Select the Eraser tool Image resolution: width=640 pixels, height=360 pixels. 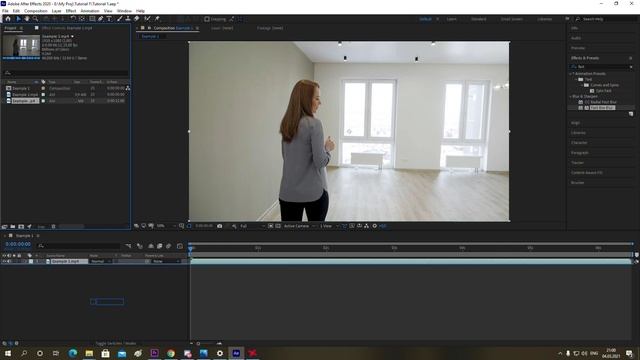[136, 19]
